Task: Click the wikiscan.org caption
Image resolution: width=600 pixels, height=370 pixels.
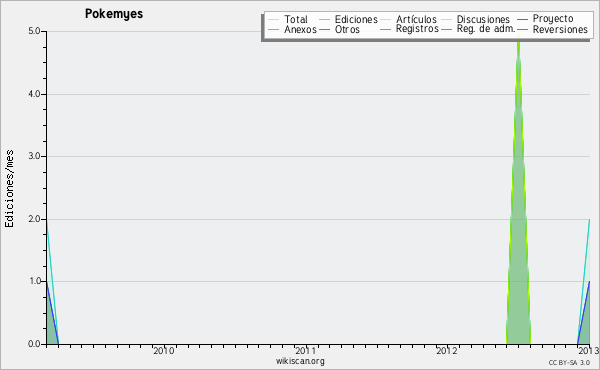Action: (300, 361)
